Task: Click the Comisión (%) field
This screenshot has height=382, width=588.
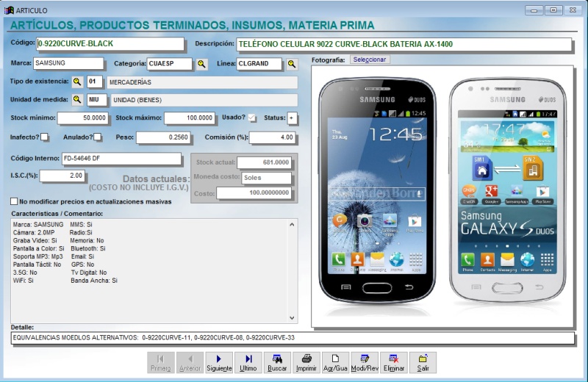Action: [272, 137]
